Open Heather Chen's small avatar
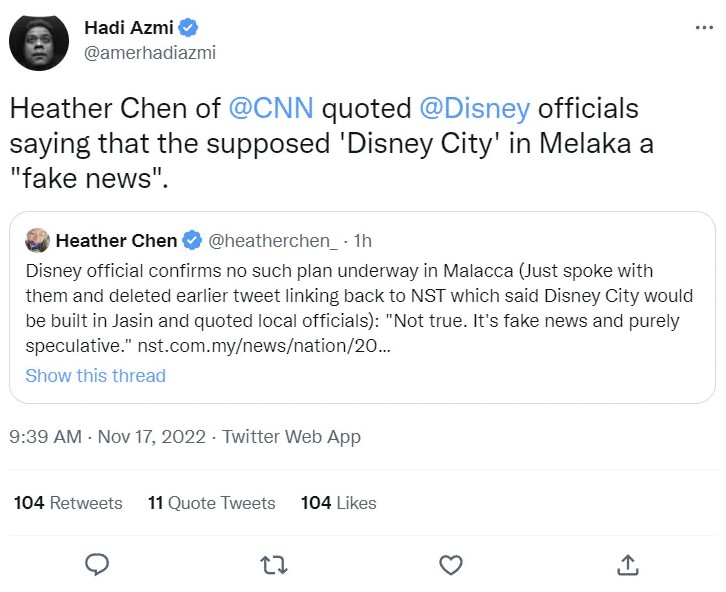Screen dimensions: 726x592 (x=37, y=241)
